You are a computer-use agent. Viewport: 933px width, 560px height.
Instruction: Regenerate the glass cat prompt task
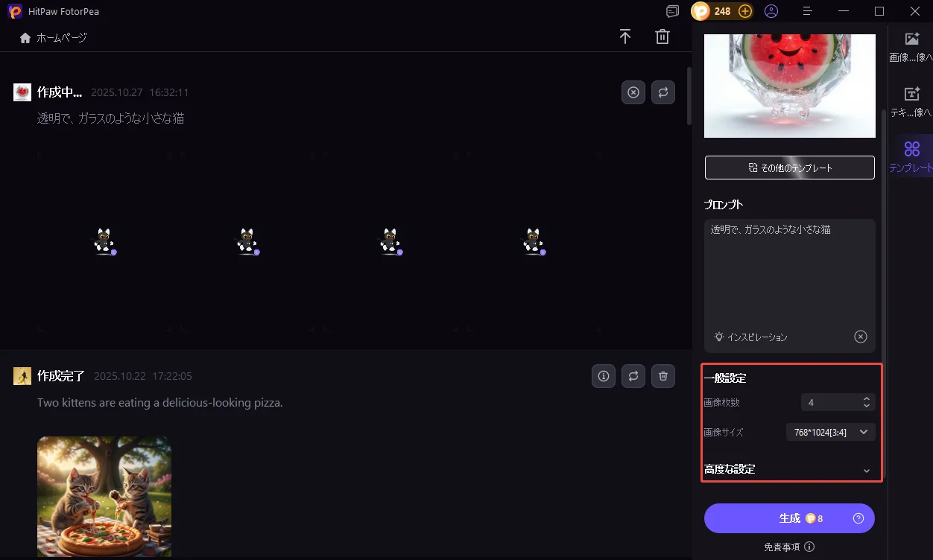tap(663, 93)
